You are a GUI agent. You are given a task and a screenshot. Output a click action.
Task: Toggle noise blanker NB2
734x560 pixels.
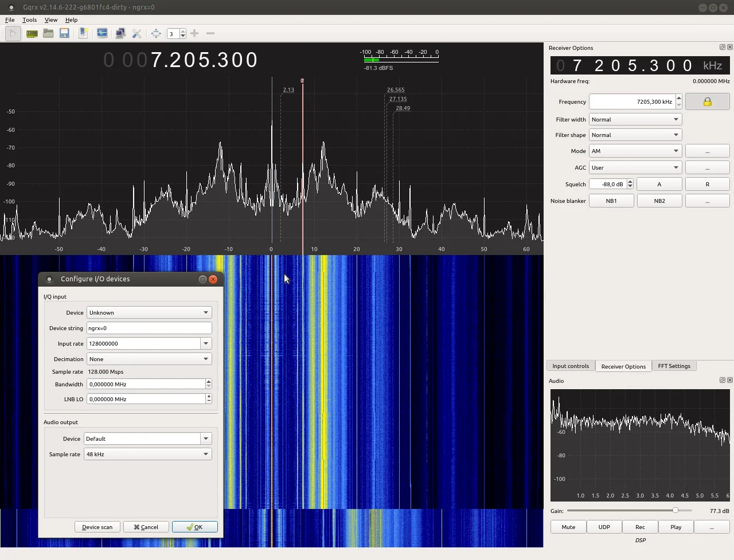tap(659, 201)
